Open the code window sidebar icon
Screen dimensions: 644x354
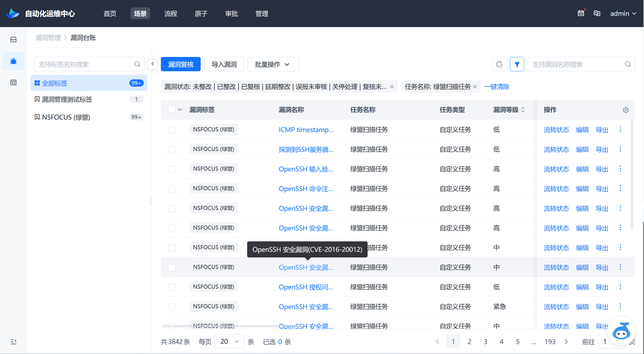pos(13,82)
